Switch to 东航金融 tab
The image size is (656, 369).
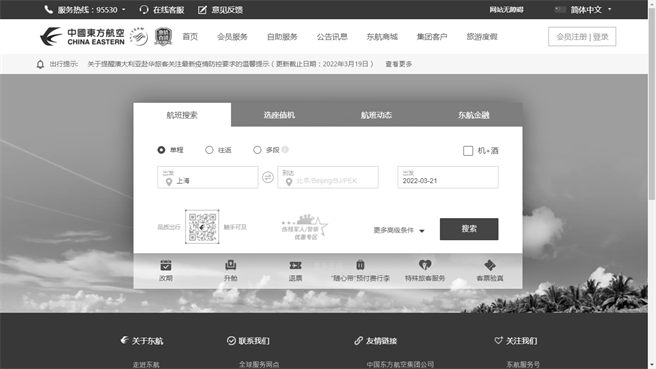[474, 115]
